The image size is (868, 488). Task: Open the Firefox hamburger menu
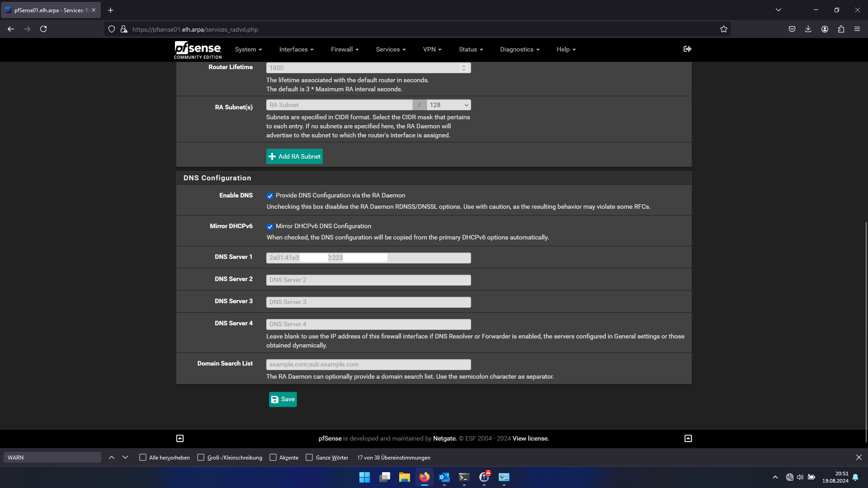(x=857, y=29)
